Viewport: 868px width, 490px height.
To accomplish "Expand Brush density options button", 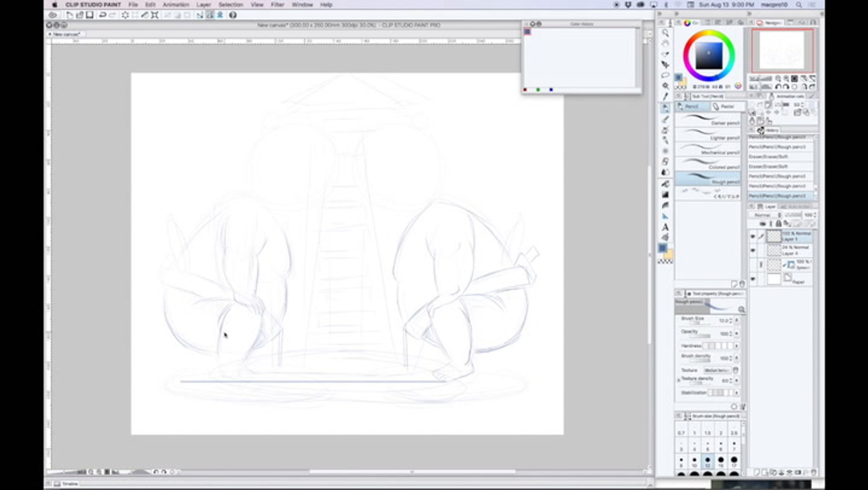I will pos(737,358).
